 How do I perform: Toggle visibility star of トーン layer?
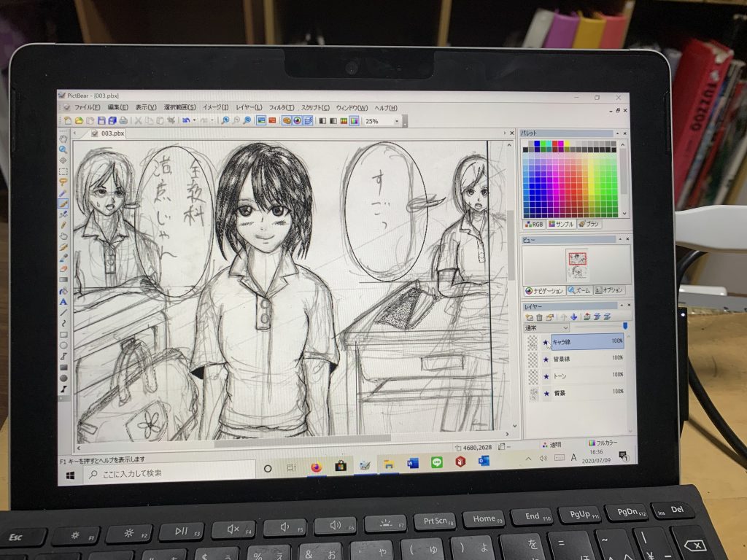tap(546, 376)
